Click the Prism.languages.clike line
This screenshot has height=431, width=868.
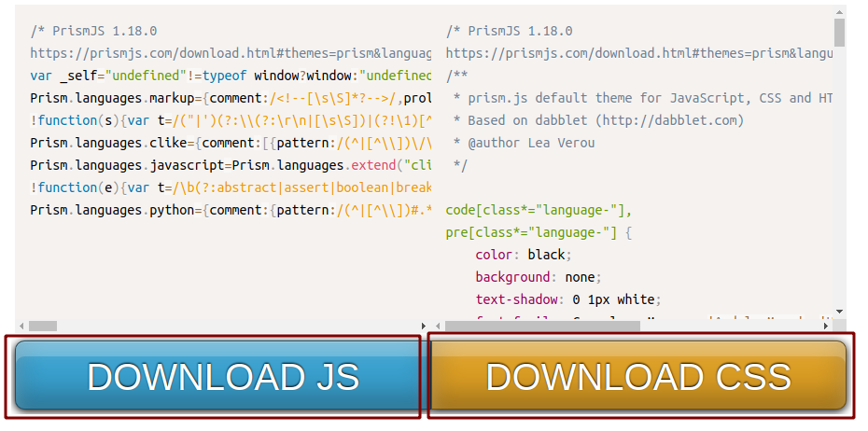coord(231,143)
